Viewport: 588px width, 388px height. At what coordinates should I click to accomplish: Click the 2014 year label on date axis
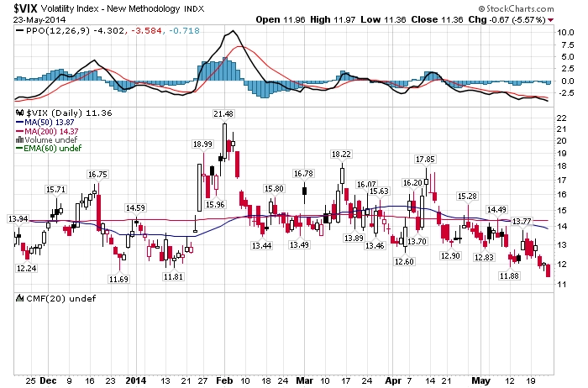(x=136, y=380)
